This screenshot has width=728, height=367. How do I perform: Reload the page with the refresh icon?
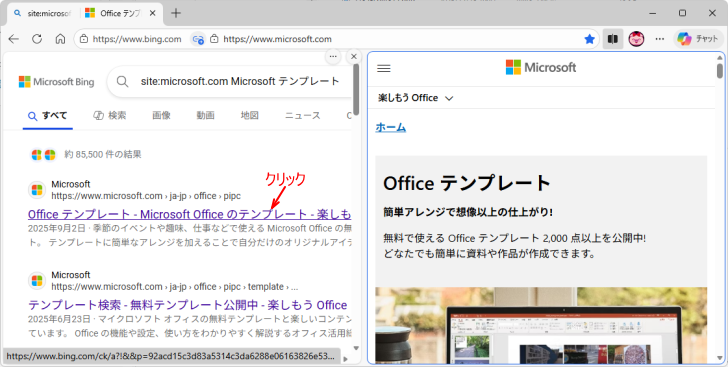point(37,39)
